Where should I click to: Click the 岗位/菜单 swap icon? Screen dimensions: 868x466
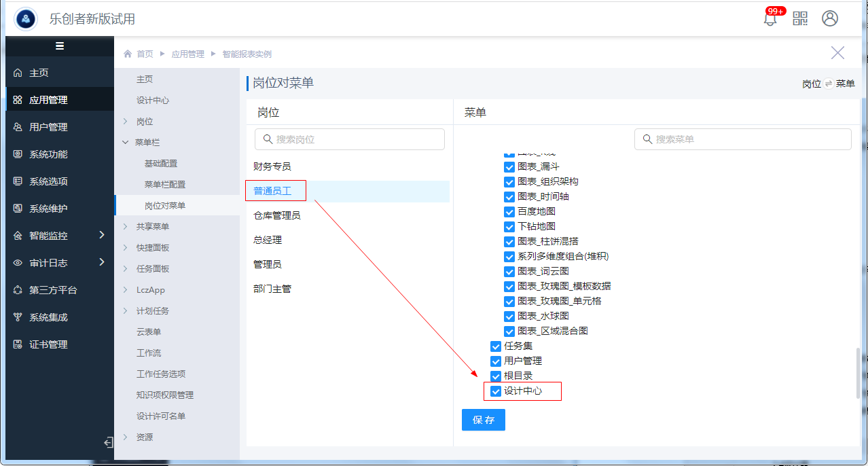coord(829,84)
